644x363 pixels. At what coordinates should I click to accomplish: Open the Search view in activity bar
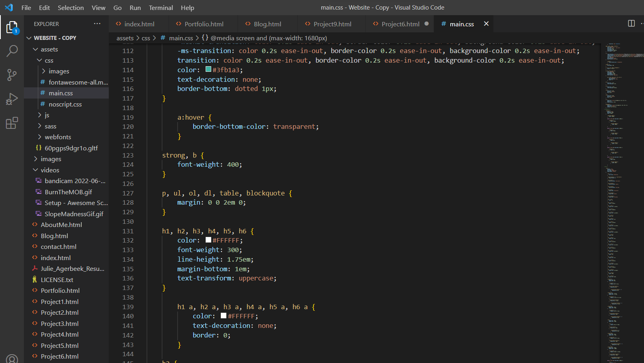click(12, 51)
